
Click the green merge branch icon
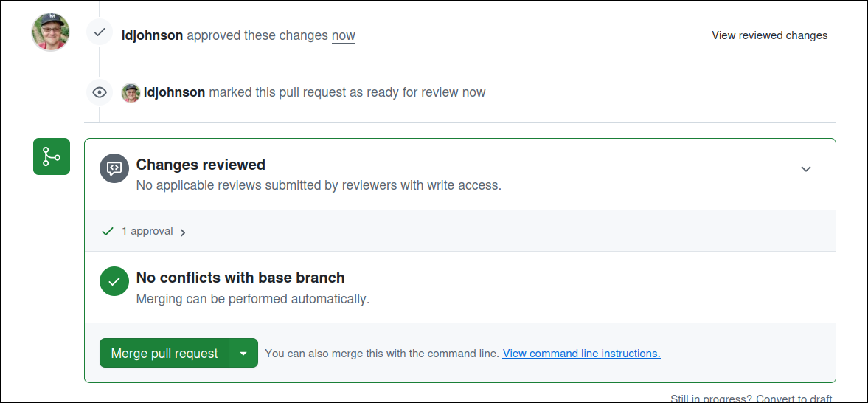click(x=52, y=156)
